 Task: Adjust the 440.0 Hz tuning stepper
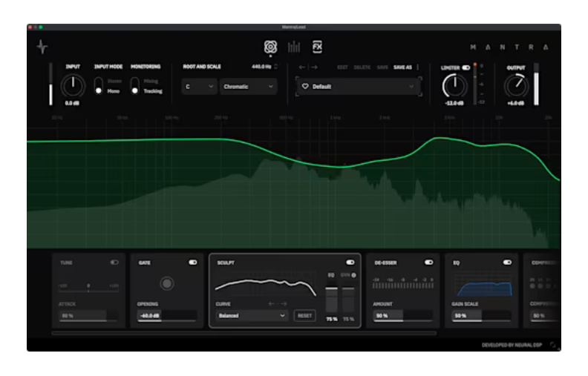[276, 67]
